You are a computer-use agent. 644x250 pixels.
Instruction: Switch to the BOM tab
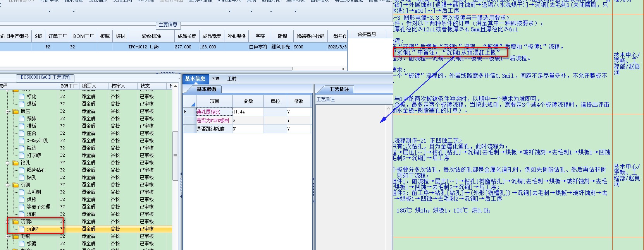coord(216,79)
